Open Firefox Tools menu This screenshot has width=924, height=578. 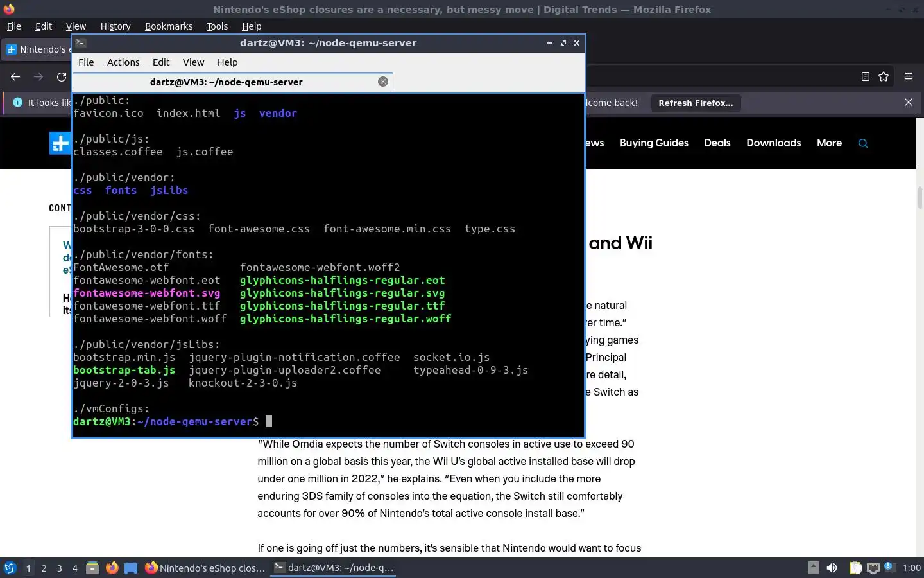pyautogui.click(x=217, y=26)
